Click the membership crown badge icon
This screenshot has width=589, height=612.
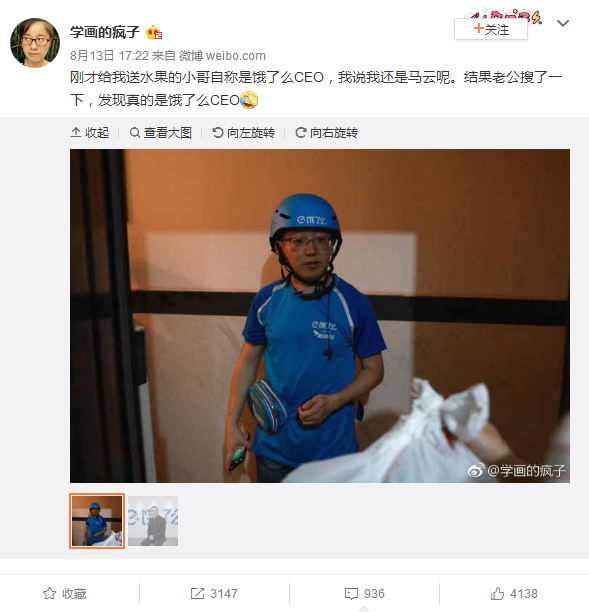point(154,32)
